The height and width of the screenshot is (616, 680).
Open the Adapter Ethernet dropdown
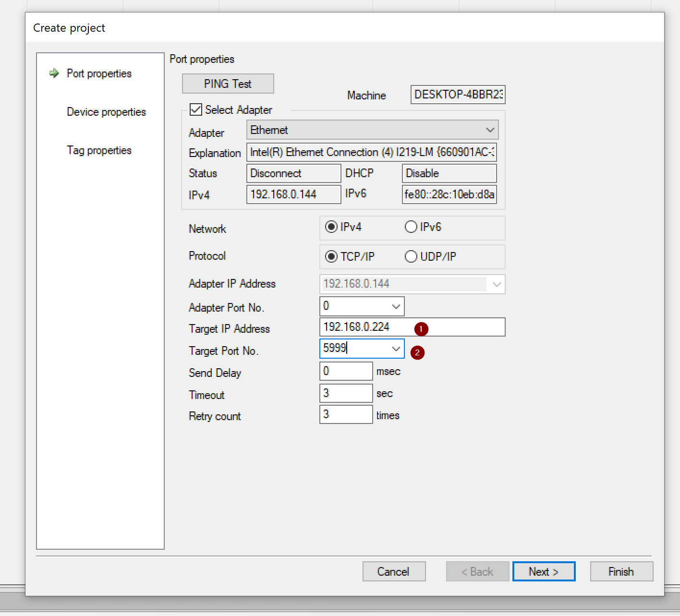490,130
